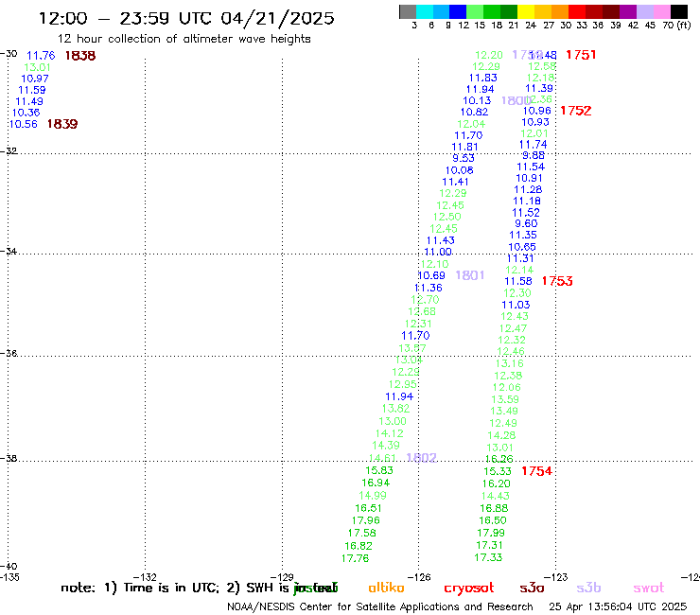700x615 pixels.
Task: Click the s3a time stamp '1838'
Action: pyautogui.click(x=80, y=56)
